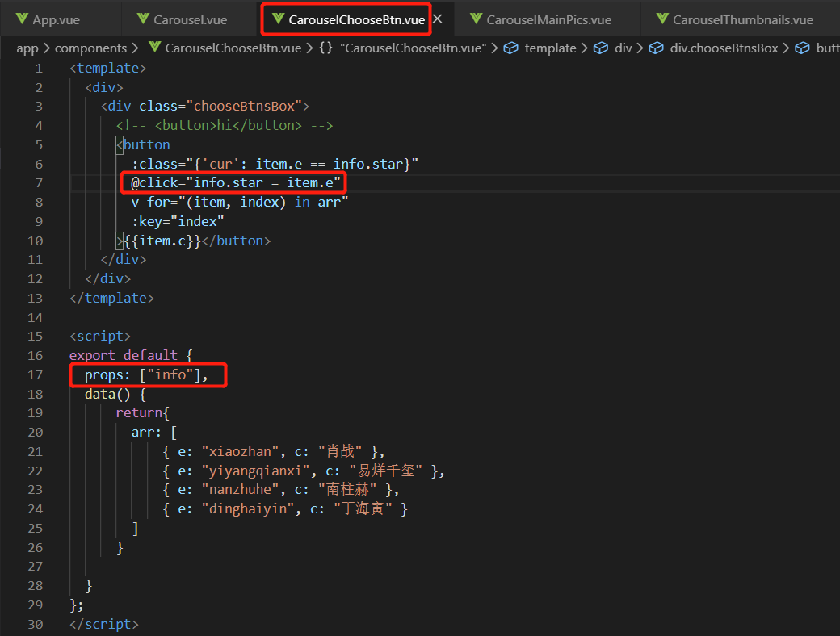Click the commented-out button line
Screen dimensions: 840x636
click(225, 125)
